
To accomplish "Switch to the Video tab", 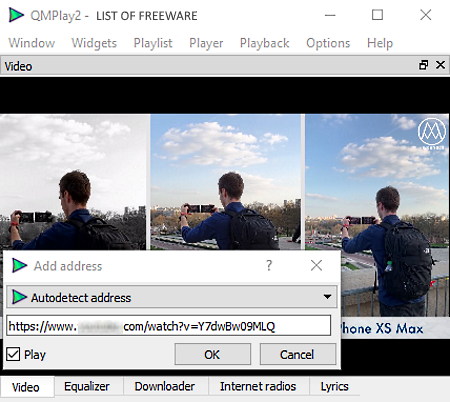I will (26, 387).
